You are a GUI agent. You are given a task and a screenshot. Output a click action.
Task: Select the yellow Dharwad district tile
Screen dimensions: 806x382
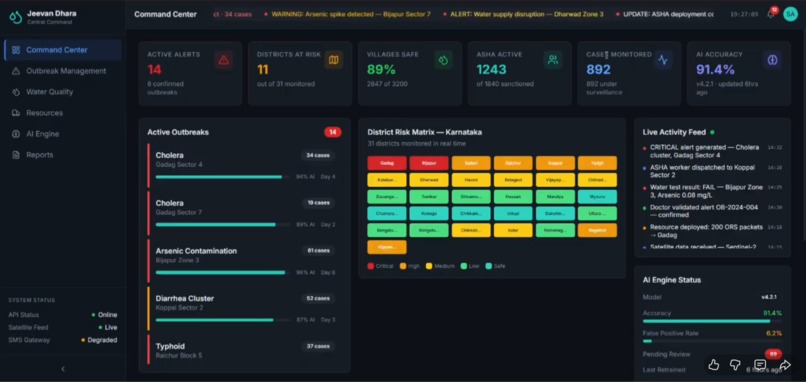pyautogui.click(x=429, y=180)
